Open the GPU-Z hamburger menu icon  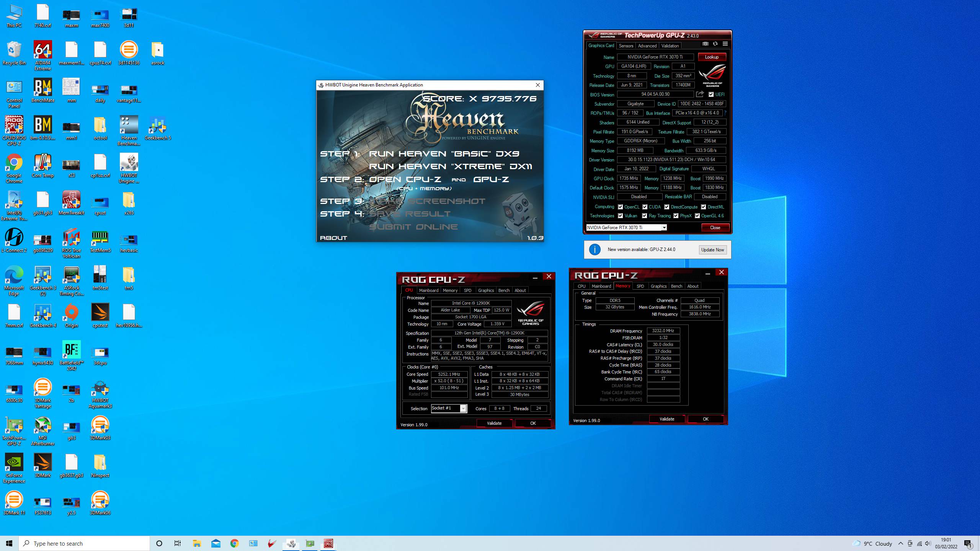point(725,44)
